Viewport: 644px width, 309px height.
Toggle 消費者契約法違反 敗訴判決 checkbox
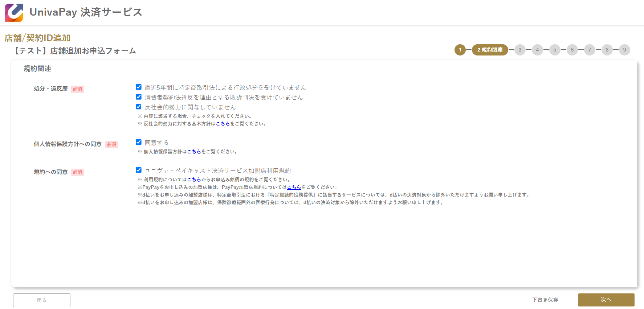pos(138,97)
